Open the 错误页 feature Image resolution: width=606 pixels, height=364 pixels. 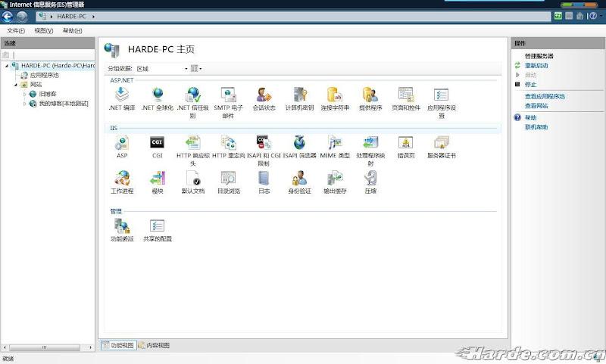[406, 147]
